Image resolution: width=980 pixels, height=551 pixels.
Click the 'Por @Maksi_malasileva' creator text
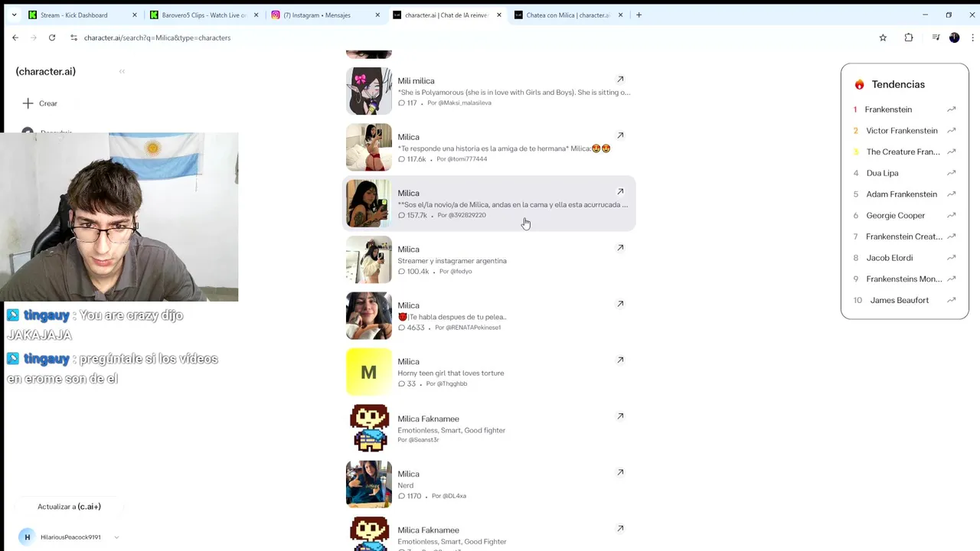click(x=459, y=103)
